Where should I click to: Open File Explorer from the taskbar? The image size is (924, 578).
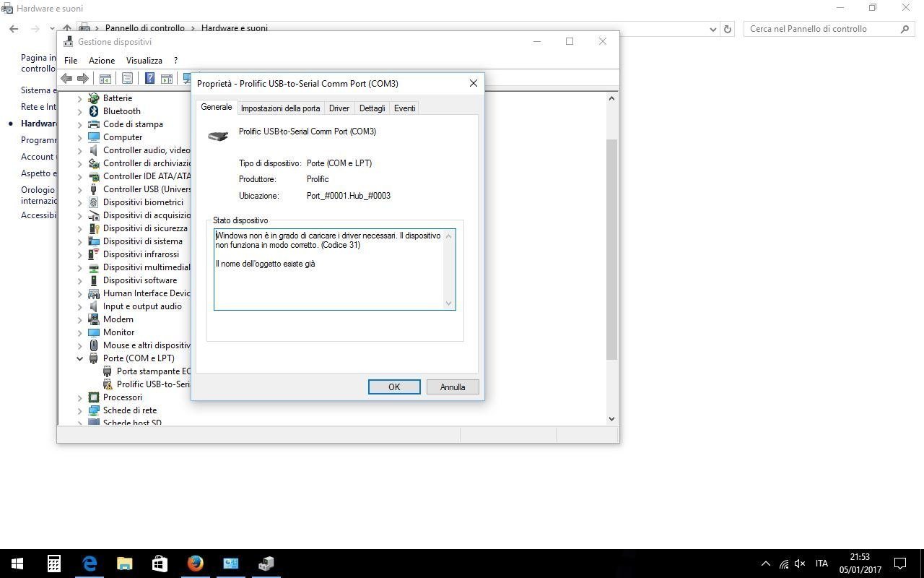pyautogui.click(x=125, y=564)
